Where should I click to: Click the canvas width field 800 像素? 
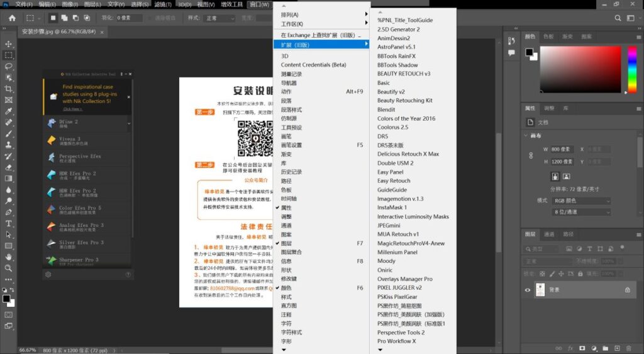(558, 150)
